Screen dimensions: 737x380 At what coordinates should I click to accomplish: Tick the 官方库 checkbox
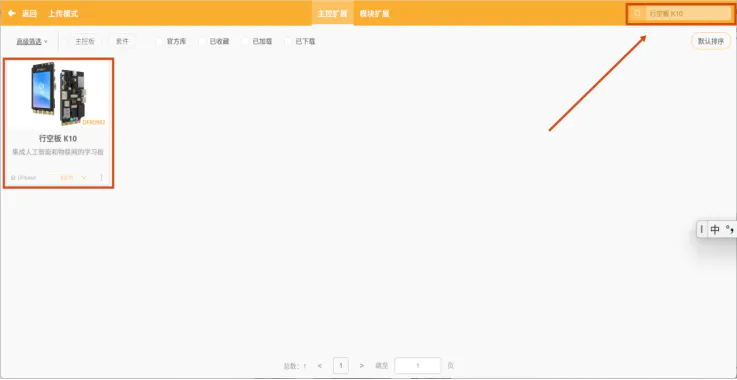pyautogui.click(x=159, y=41)
